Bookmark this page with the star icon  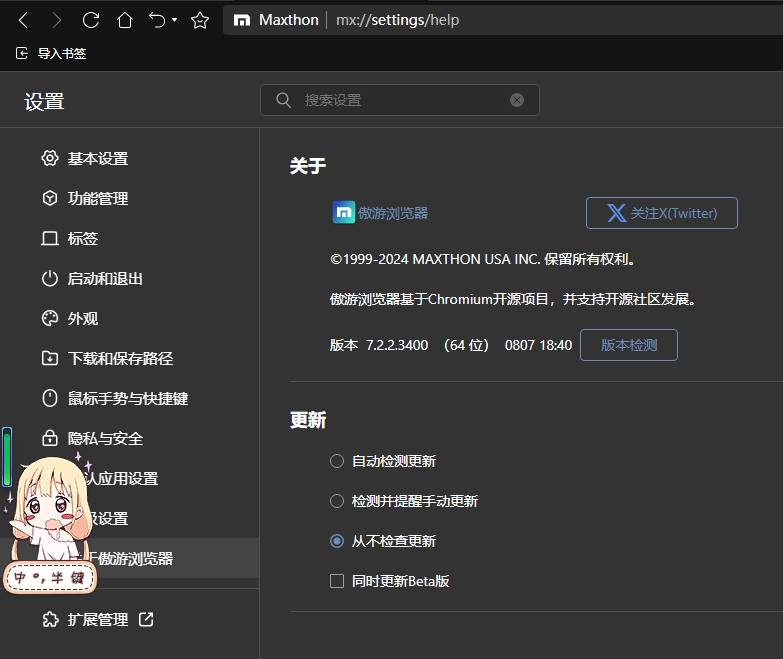200,20
